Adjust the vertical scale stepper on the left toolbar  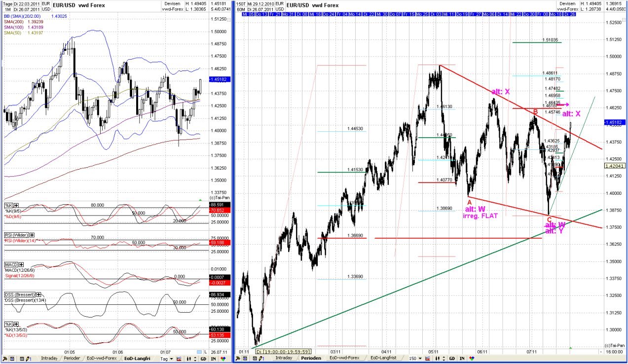(x=196, y=359)
